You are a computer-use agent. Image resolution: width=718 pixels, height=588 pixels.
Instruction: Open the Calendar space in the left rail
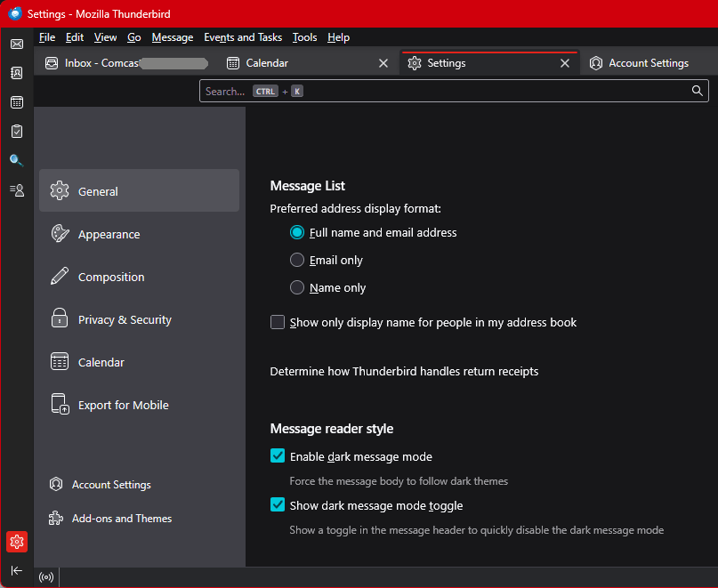(x=17, y=102)
